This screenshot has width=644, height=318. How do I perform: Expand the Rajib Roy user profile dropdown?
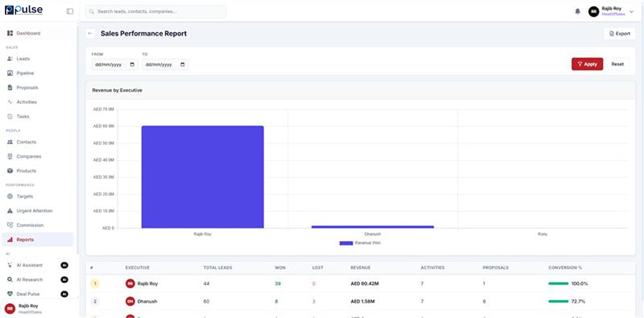[631, 12]
